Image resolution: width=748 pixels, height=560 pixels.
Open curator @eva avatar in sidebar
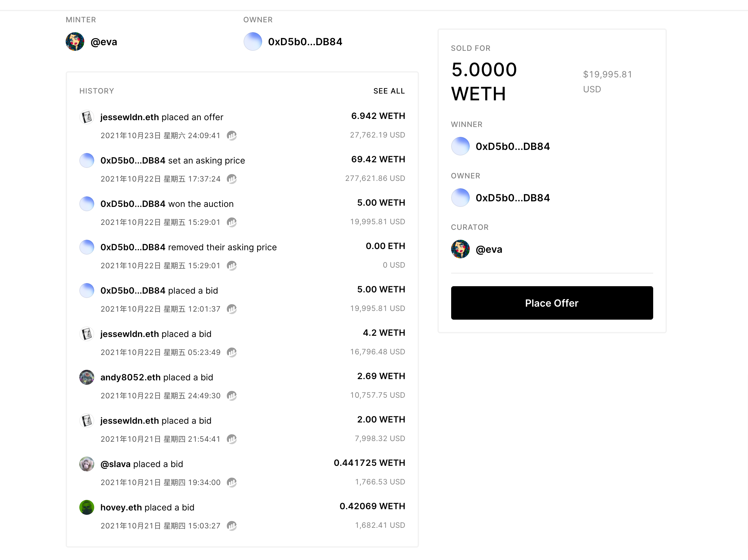click(x=460, y=249)
